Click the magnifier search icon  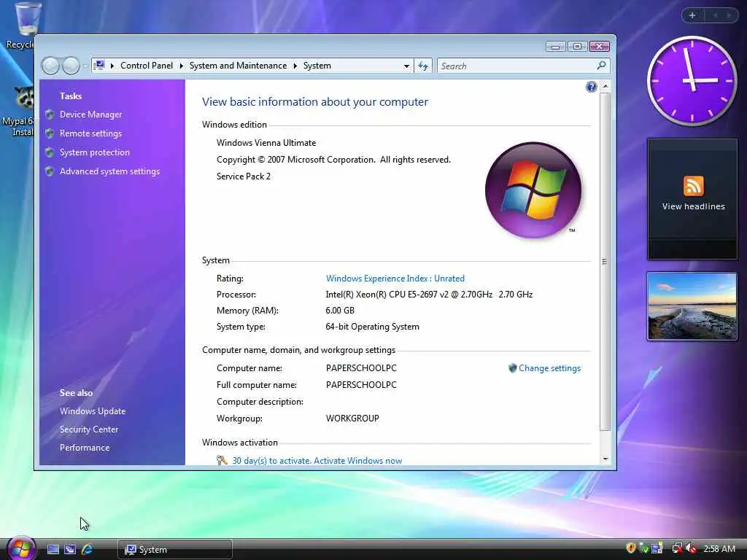pos(601,65)
